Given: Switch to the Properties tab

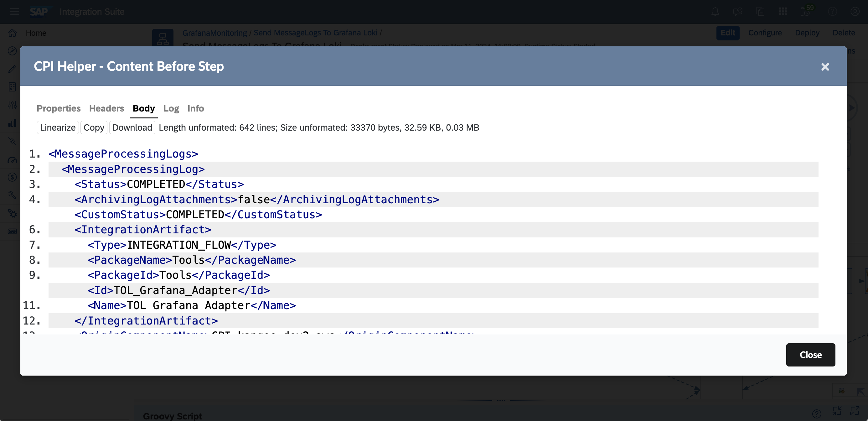Looking at the screenshot, I should pos(59,108).
